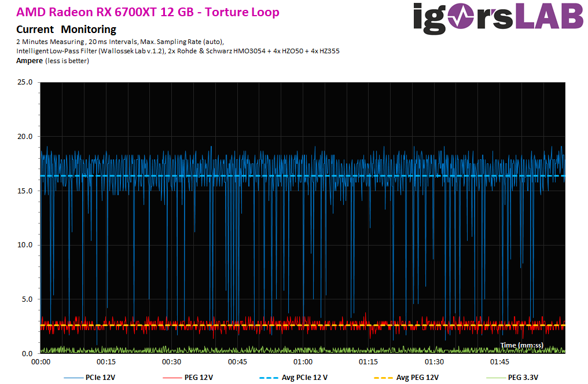Screen dimensions: 588x384
Task: Click the 01:45 time axis label
Action: [499, 362]
